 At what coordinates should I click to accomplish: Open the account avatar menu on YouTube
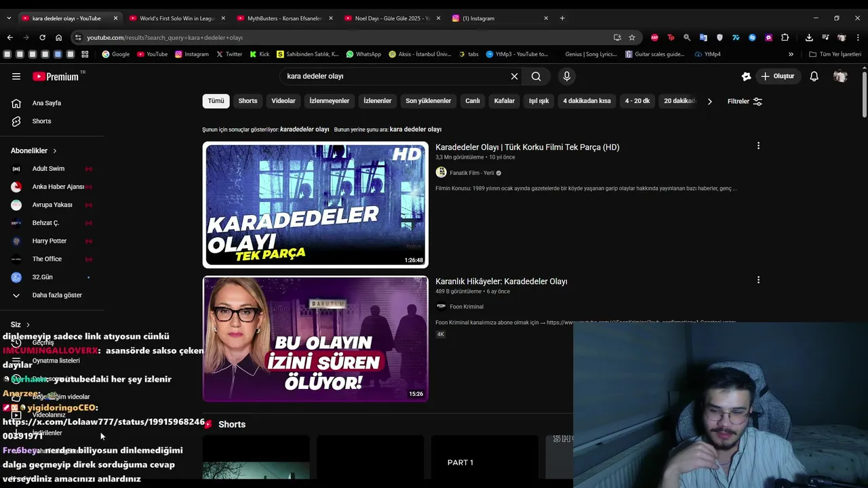coord(840,77)
